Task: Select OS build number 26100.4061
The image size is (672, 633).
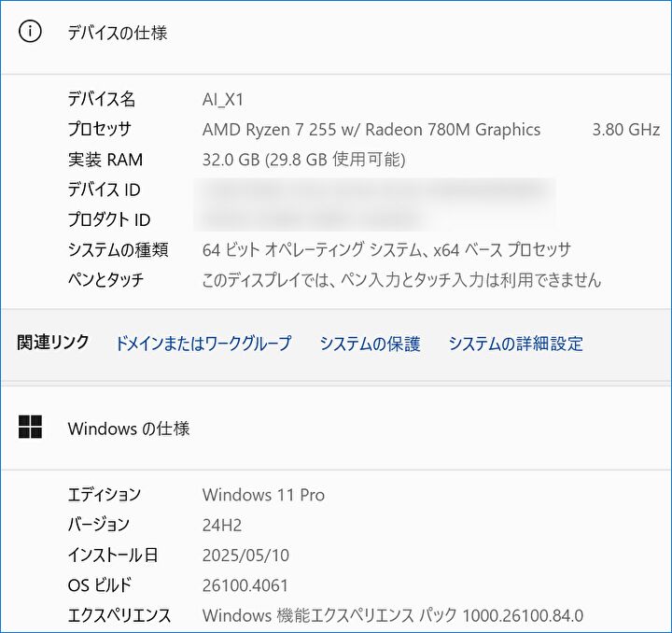Action: point(245,585)
